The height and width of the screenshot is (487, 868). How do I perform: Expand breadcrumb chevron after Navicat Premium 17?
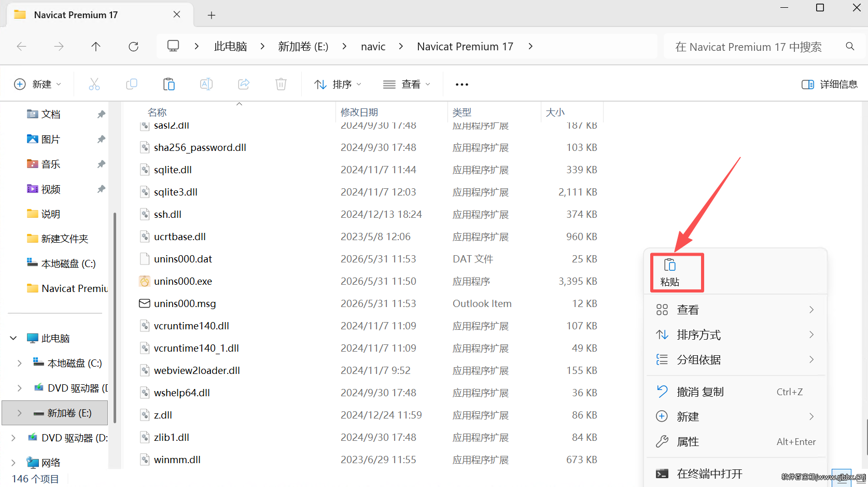pos(530,46)
